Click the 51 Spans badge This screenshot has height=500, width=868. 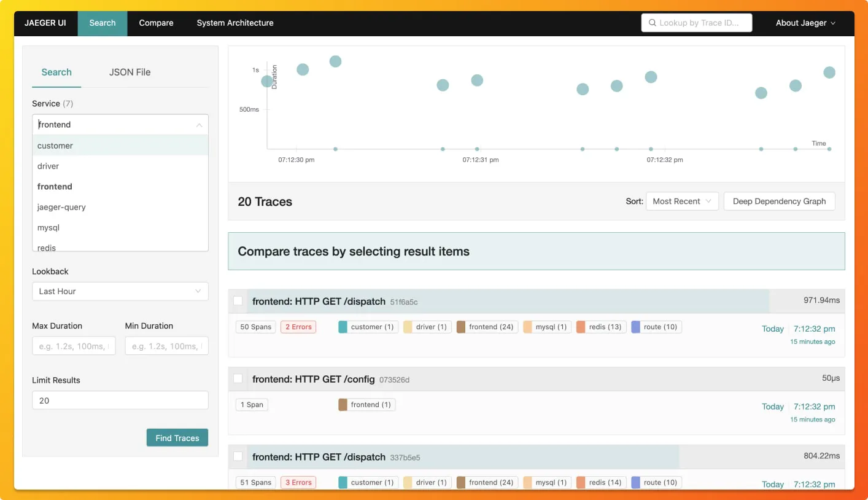click(x=256, y=482)
